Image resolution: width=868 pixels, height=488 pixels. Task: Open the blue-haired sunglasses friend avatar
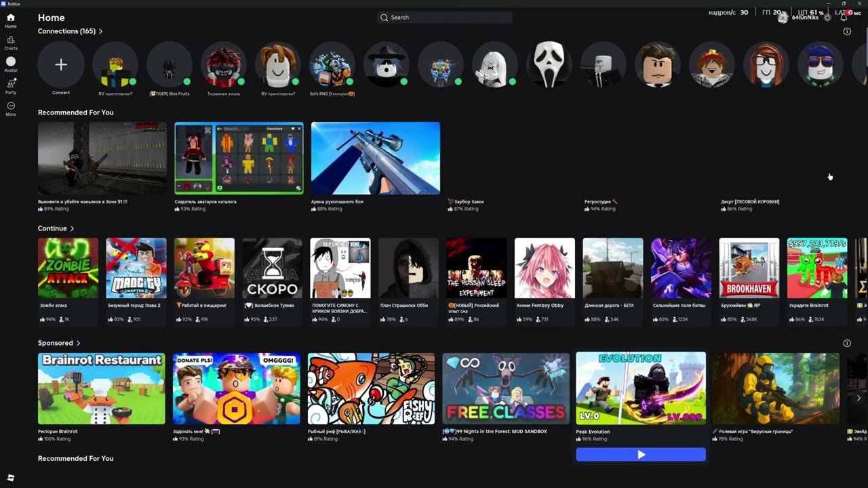[x=821, y=64]
